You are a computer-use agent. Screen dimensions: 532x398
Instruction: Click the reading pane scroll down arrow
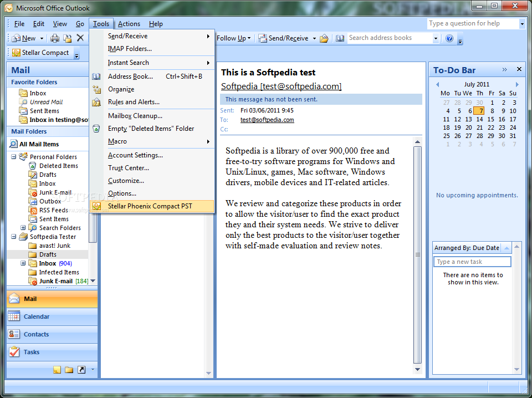tap(417, 370)
